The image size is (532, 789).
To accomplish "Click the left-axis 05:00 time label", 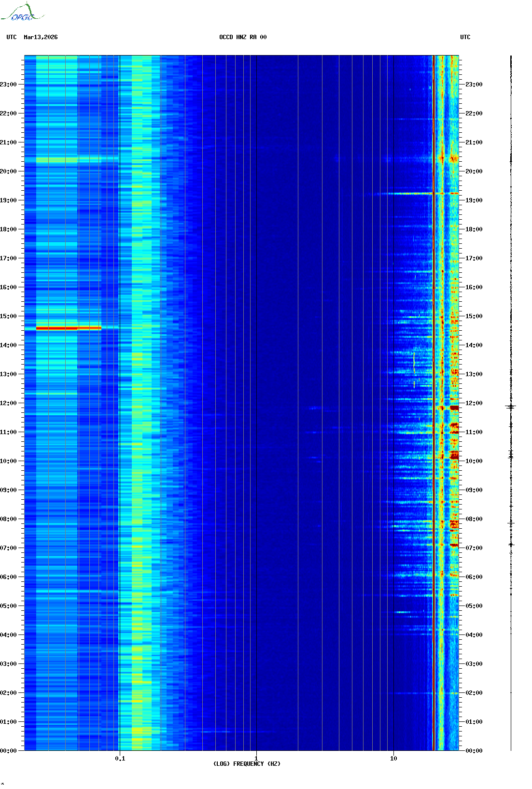I will point(8,606).
